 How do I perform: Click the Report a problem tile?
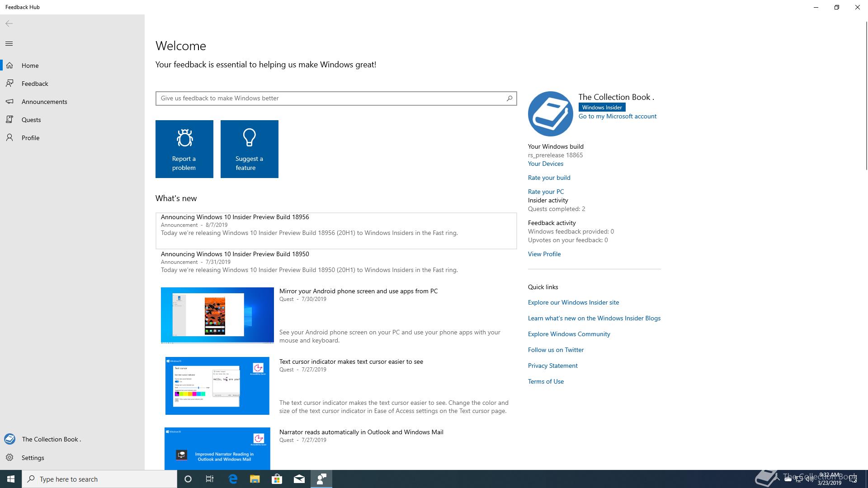click(184, 149)
